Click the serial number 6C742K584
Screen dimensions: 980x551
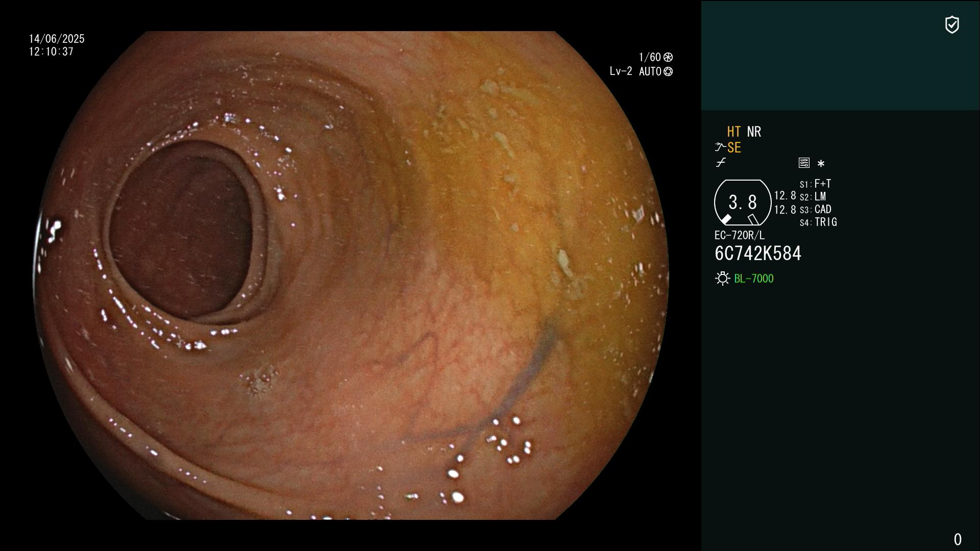pyautogui.click(x=758, y=254)
